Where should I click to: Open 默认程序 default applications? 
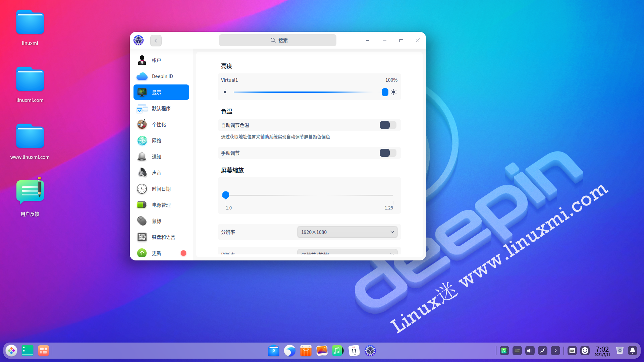pos(161,108)
